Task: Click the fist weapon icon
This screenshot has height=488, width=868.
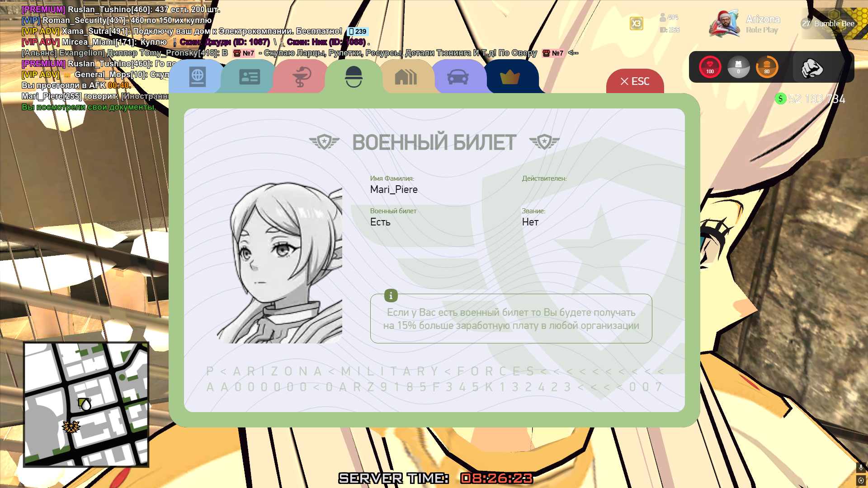Action: point(812,68)
